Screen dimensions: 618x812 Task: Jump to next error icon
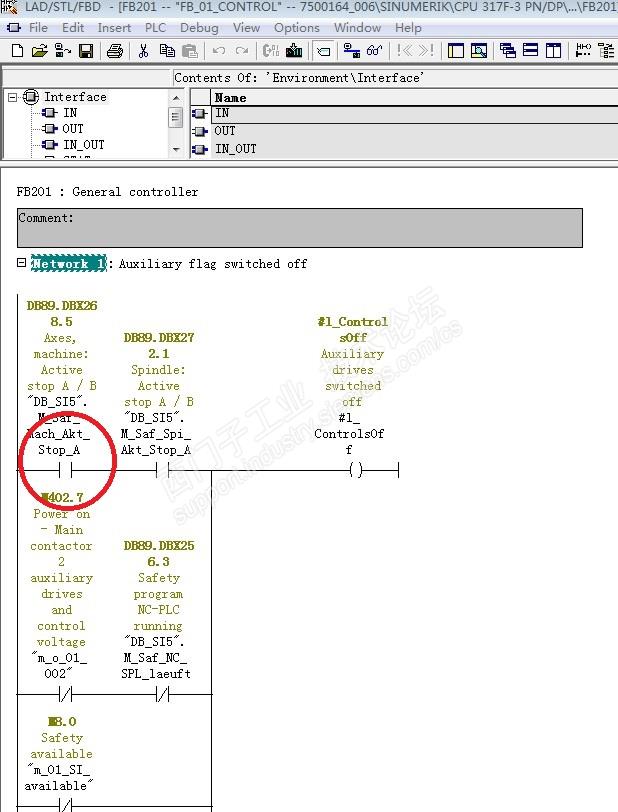pos(426,51)
